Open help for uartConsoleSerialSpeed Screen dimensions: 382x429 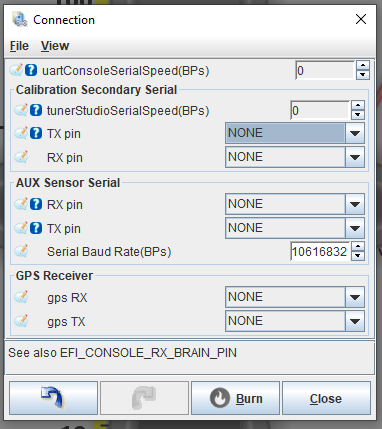coord(31,70)
